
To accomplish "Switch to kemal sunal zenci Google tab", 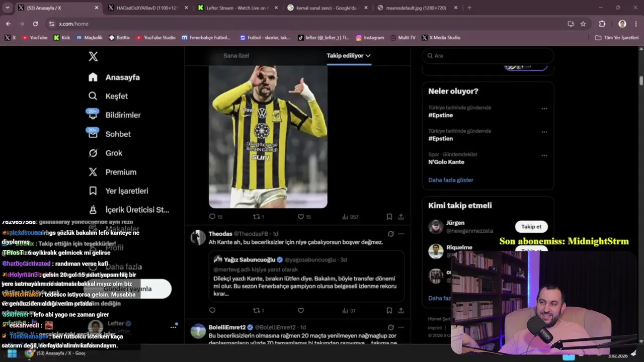I will (x=327, y=8).
